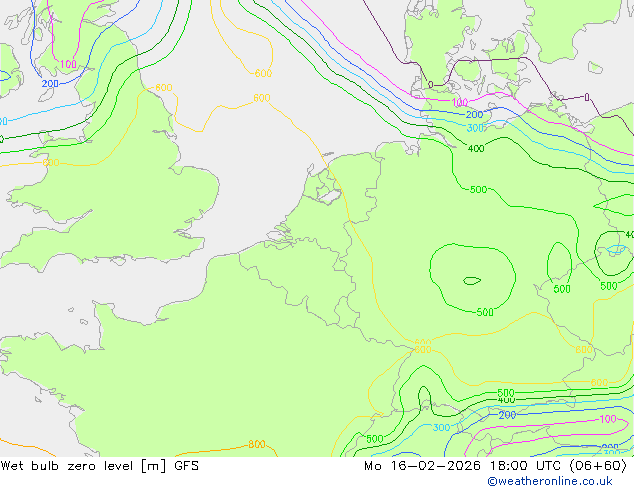Click the purple "0" contour label over Denmark
634x490 pixels.
coord(431,84)
